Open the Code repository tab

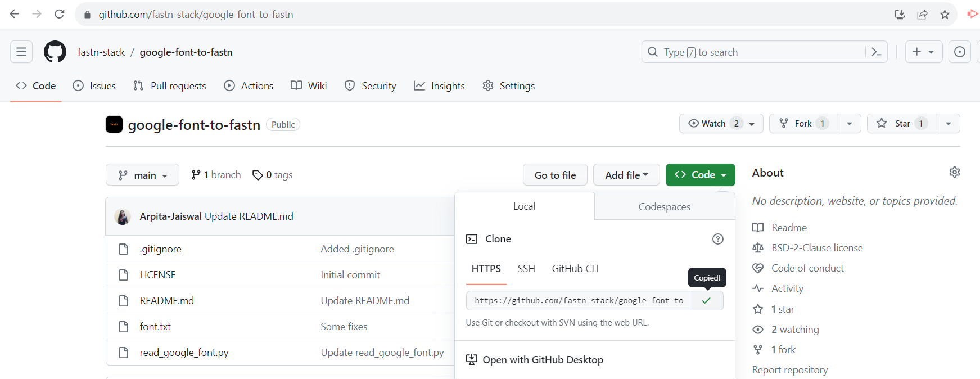pyautogui.click(x=35, y=86)
